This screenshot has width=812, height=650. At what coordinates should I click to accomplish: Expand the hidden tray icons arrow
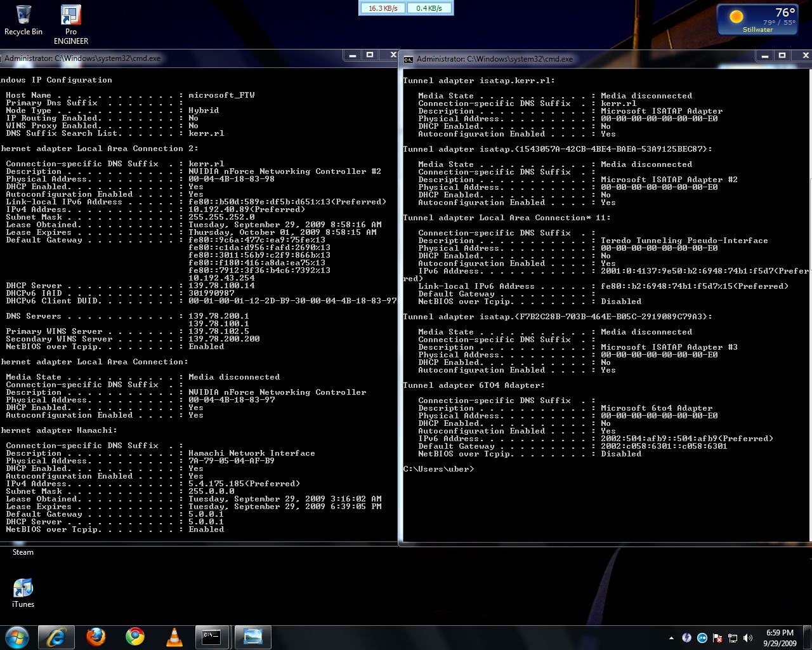[671, 638]
